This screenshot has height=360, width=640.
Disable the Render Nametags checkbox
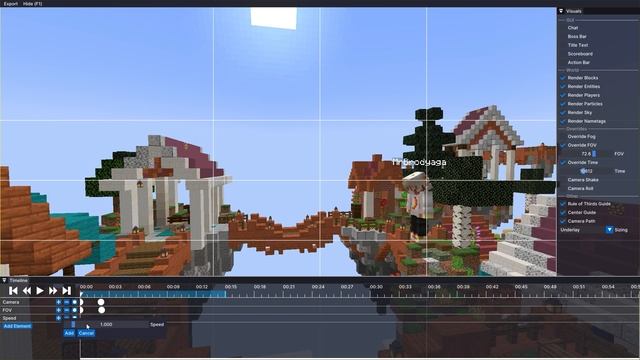point(562,121)
